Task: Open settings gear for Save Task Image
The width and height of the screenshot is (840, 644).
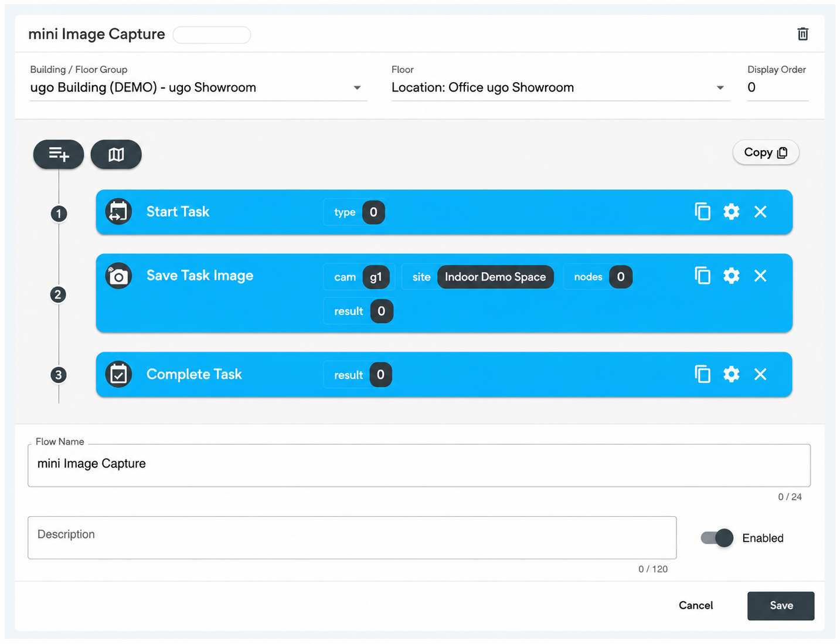Action: [x=731, y=276]
